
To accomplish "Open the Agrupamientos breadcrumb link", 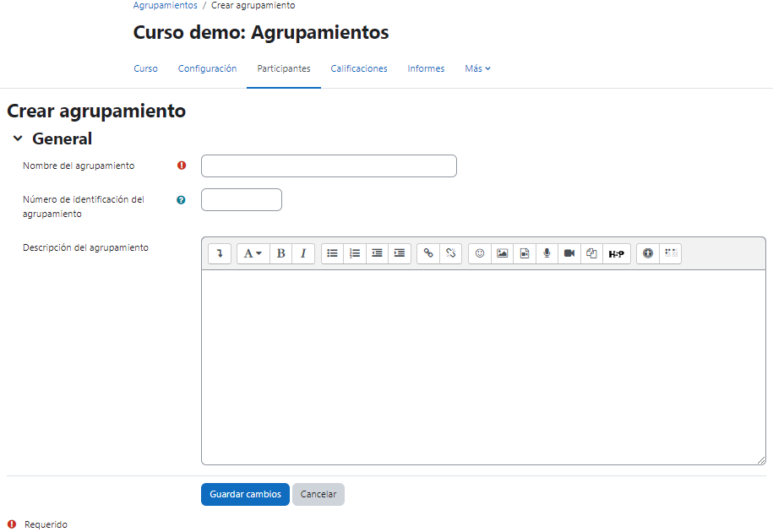I will 165,5.
